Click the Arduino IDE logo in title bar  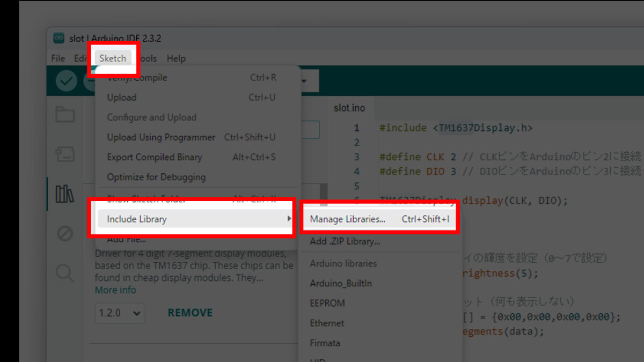point(58,39)
